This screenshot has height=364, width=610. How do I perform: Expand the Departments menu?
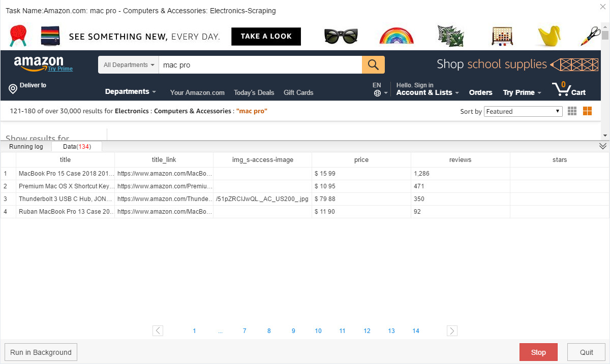click(131, 92)
